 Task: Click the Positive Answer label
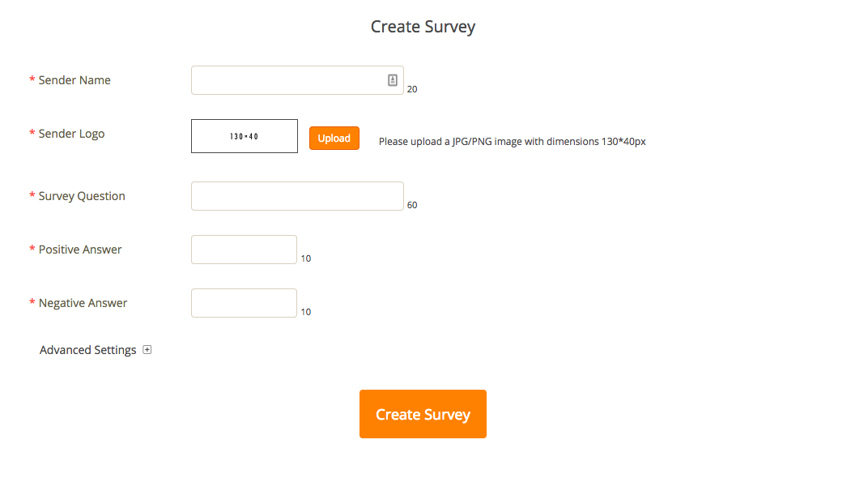79,250
